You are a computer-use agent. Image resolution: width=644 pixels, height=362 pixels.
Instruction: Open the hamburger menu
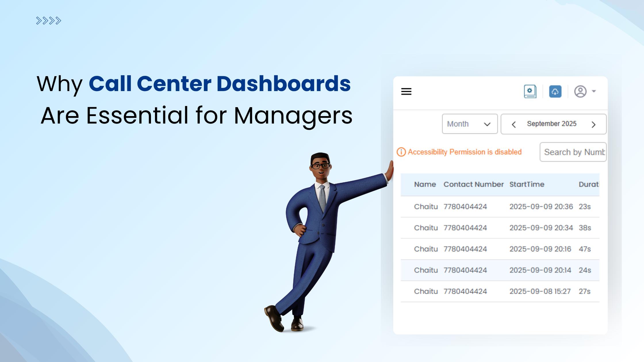click(406, 92)
